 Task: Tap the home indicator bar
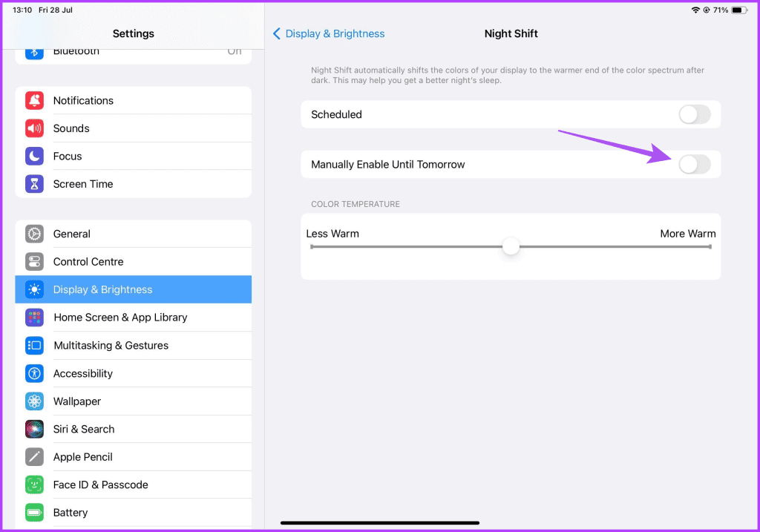click(380, 522)
